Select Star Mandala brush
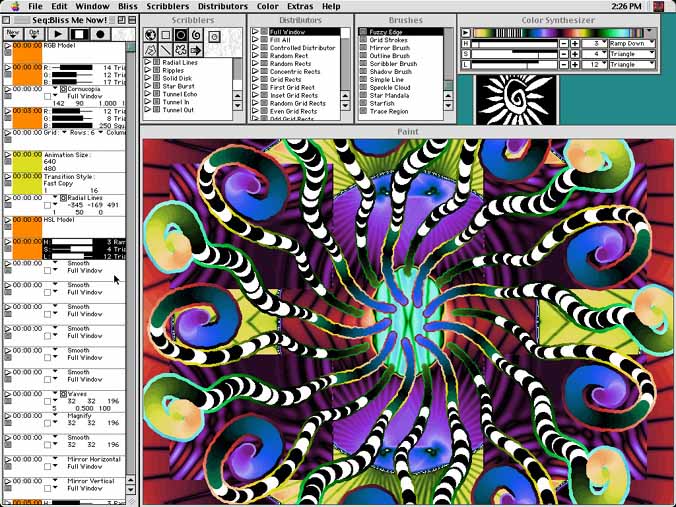The width and height of the screenshot is (676, 507). click(389, 96)
